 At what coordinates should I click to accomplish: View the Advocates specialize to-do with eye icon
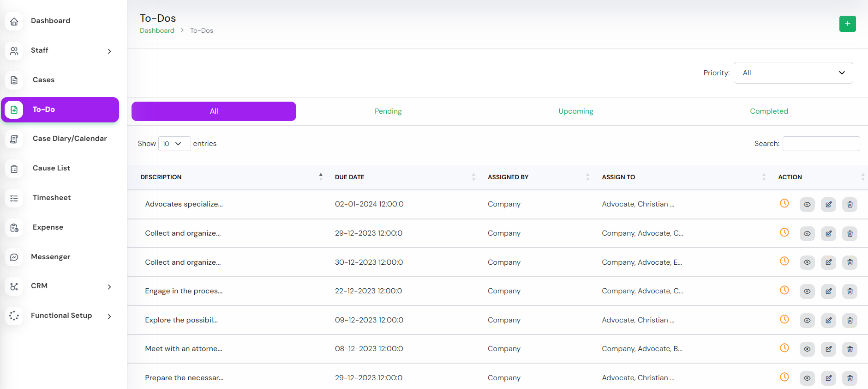point(807,205)
